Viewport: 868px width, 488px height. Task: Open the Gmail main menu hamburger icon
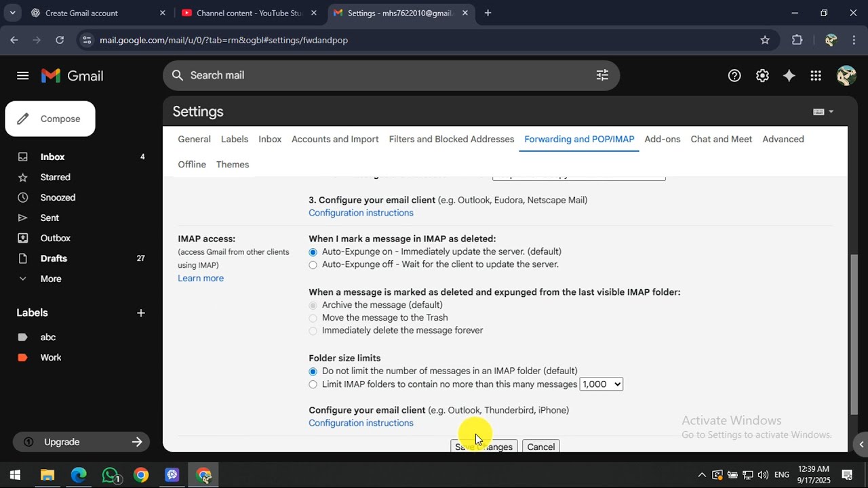click(x=22, y=76)
